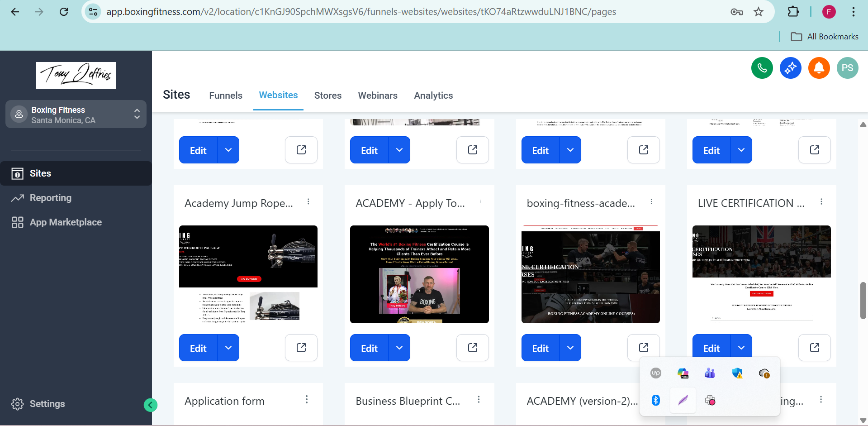
Task: Click the Bluetooth icon in system tray popup
Action: 655,400
